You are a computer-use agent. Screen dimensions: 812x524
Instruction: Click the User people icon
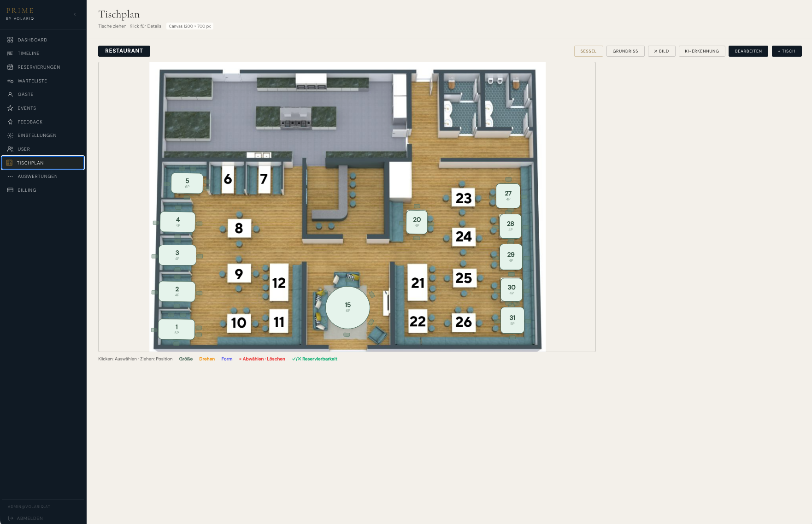pos(10,149)
